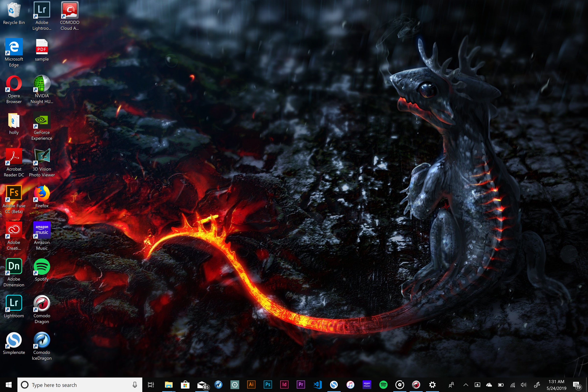Screen dimensions: 588x392
Task: Open the volume control in system tray
Action: pyautogui.click(x=524, y=385)
